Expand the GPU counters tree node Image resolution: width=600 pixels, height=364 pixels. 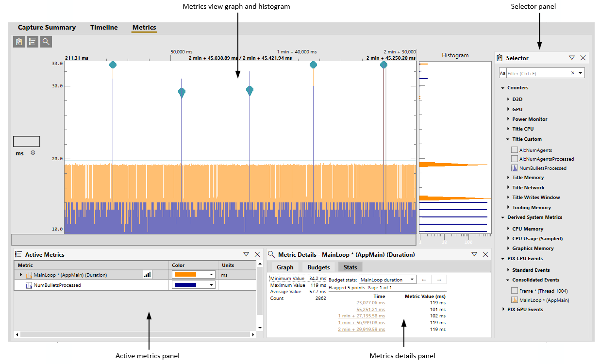(508, 109)
